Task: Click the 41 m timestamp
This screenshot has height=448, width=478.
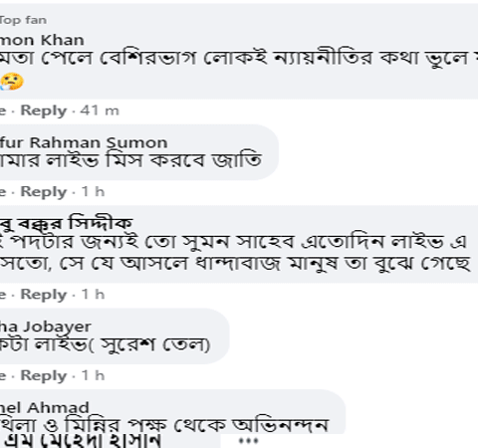Action: click(x=100, y=111)
